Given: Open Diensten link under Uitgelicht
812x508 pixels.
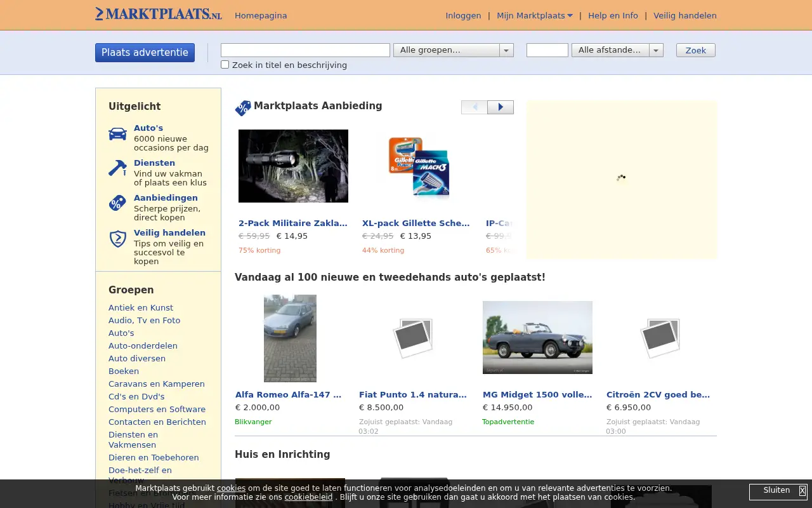Looking at the screenshot, I should click(154, 163).
